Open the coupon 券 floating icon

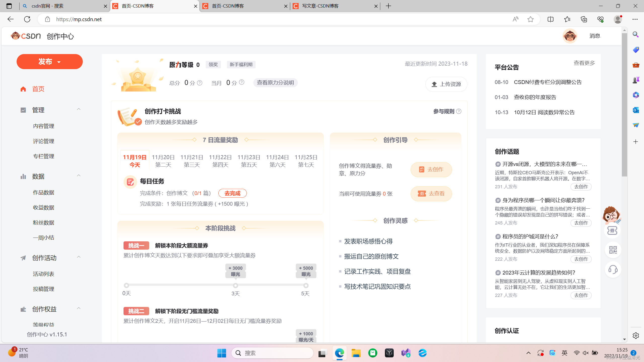tap(612, 231)
